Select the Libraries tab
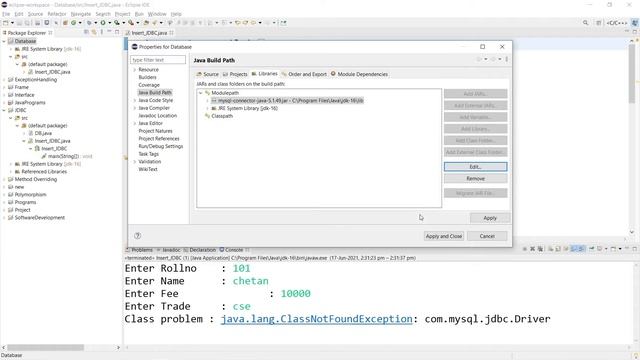 pos(264,74)
